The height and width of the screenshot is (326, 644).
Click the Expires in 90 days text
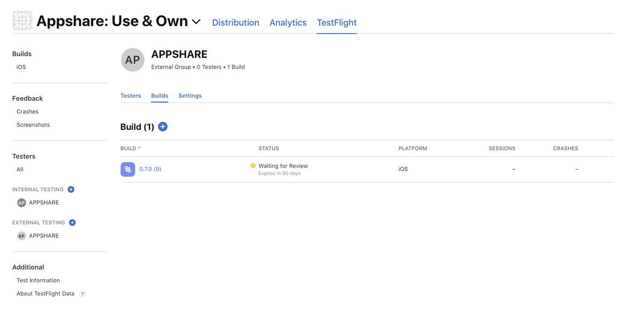pyautogui.click(x=280, y=173)
